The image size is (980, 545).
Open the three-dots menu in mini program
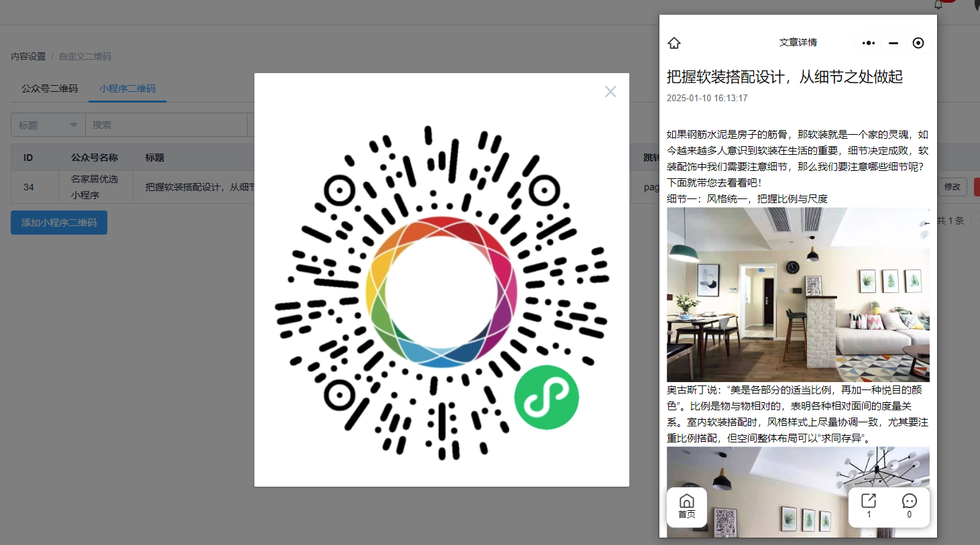[x=869, y=43]
